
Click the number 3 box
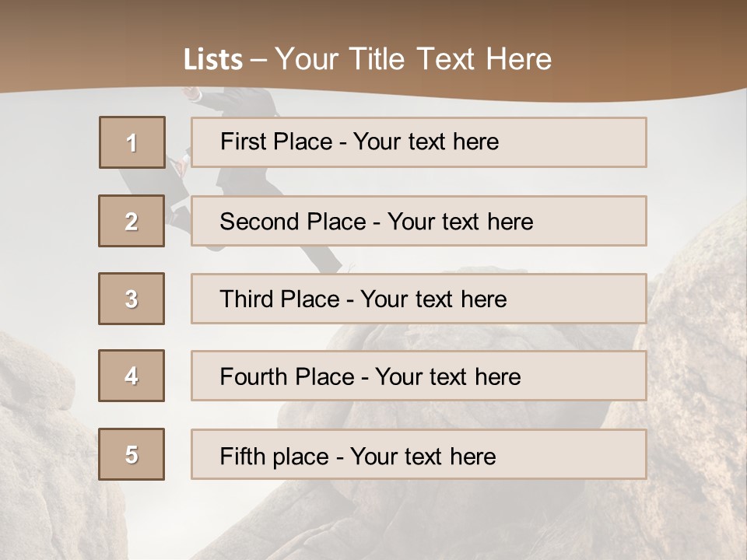pyautogui.click(x=132, y=299)
